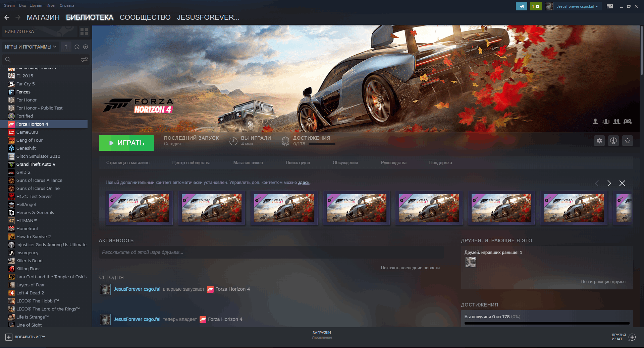Open the Друзья menu

[36, 5]
